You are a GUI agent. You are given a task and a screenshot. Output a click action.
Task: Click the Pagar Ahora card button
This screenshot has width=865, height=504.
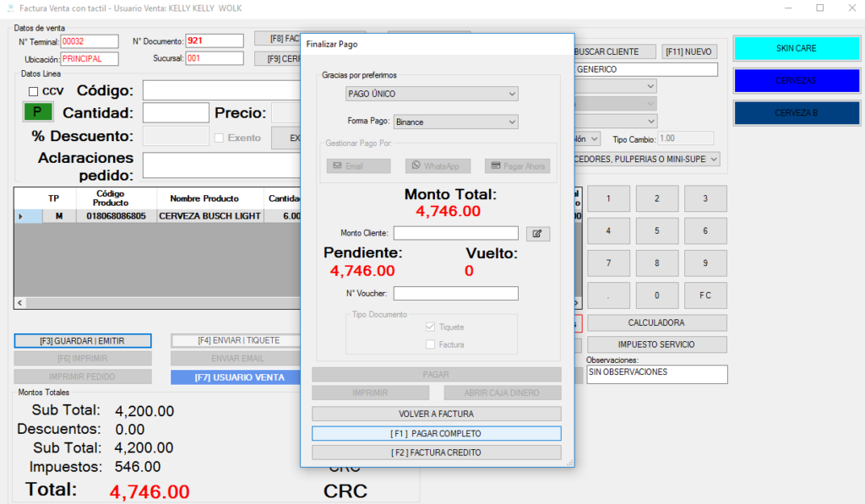[517, 166]
